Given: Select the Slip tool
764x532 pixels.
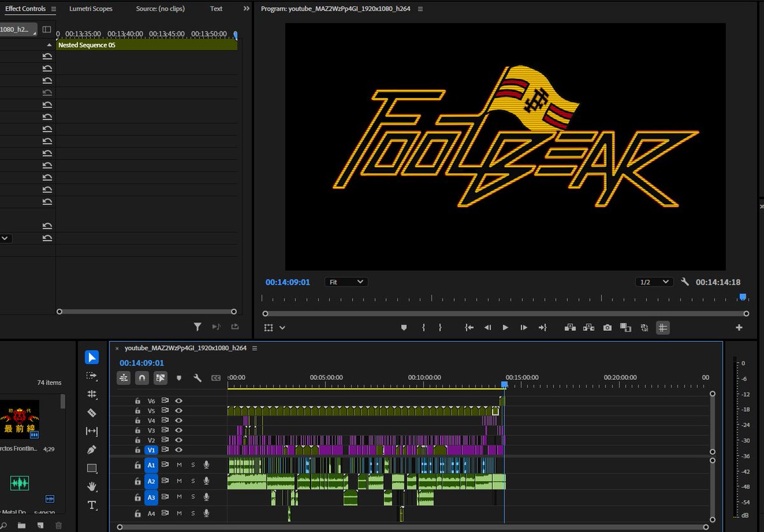Looking at the screenshot, I should (92, 431).
